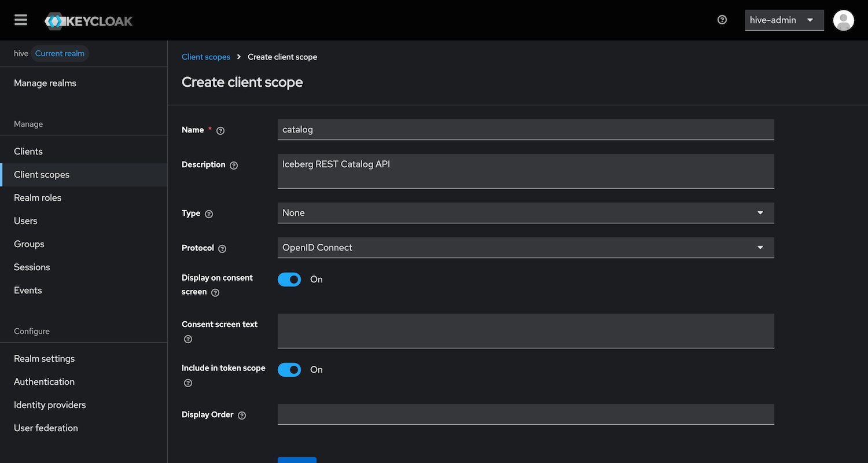Open Realm settings from sidebar
This screenshot has width=868, height=463.
[44, 359]
